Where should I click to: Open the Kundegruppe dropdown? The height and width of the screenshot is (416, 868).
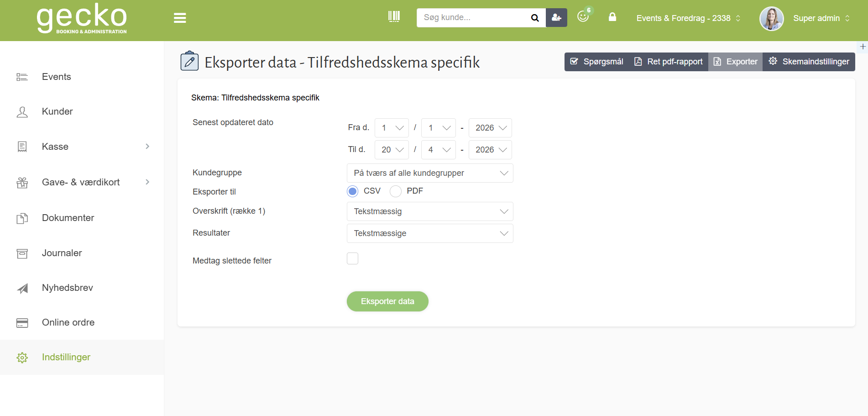tap(429, 173)
